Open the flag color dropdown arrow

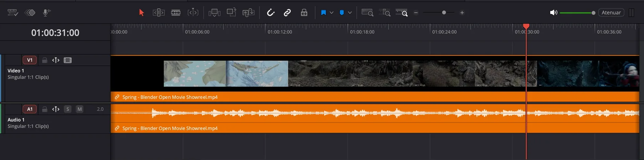[x=332, y=13]
